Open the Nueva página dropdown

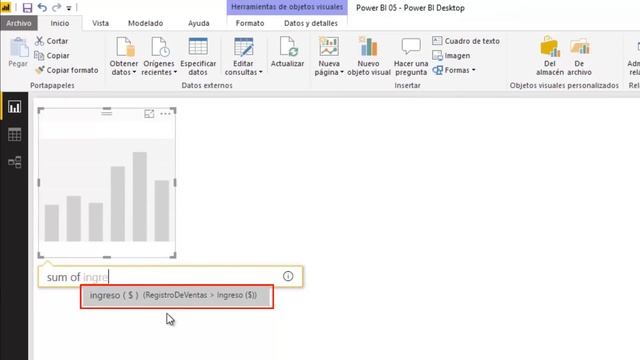(329, 56)
